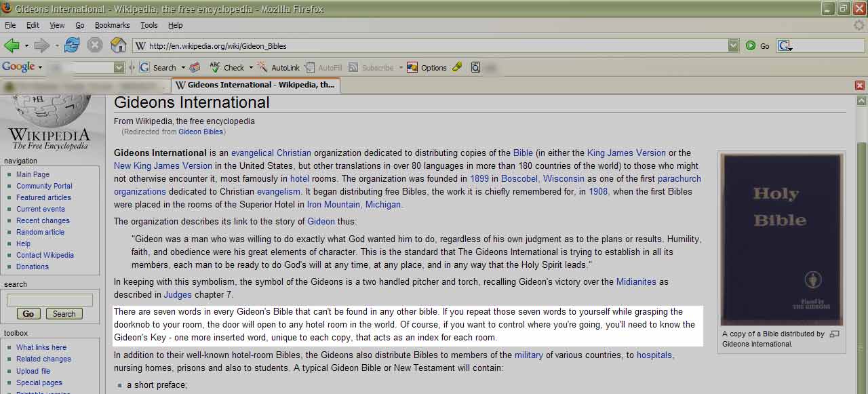Open the File menu

10,25
